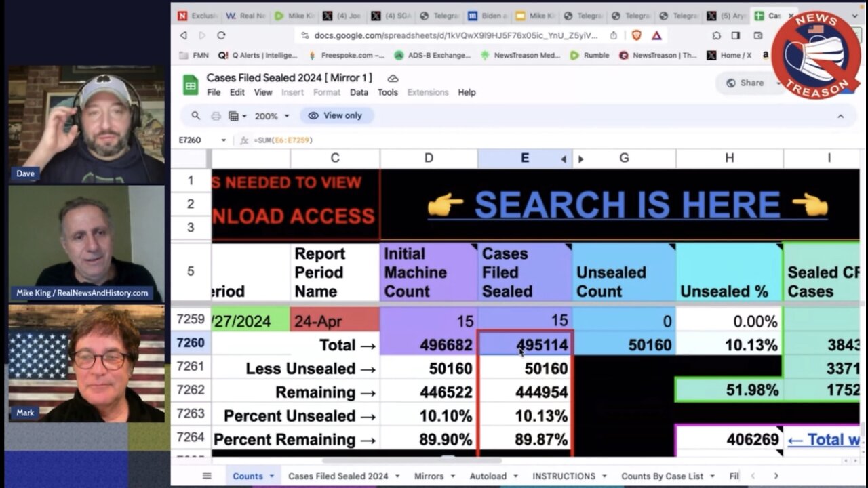Open Counts By Case List tab dropdown arrow
This screenshot has height=488, width=868.
point(712,476)
